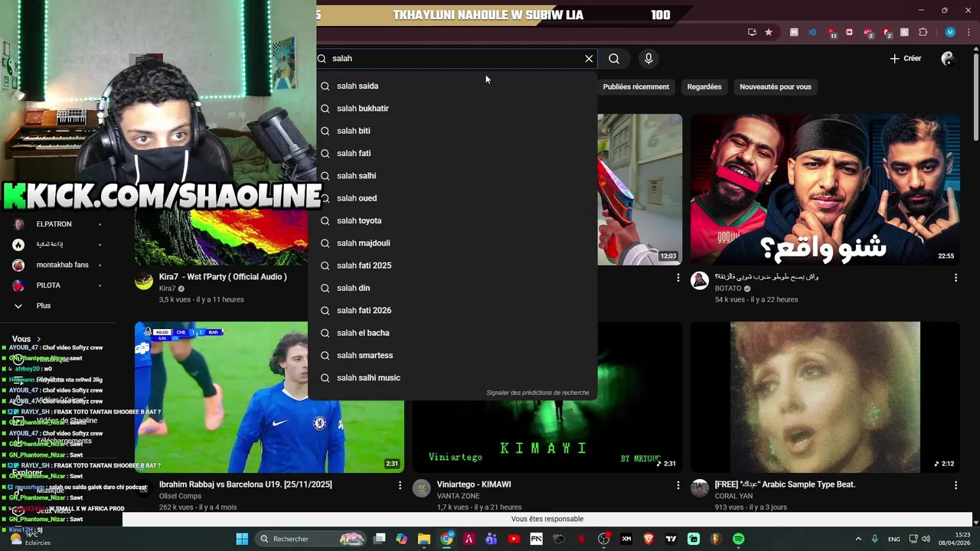The width and height of the screenshot is (980, 551).
Task: Open the YouTube account avatar menu
Action: pos(948,58)
